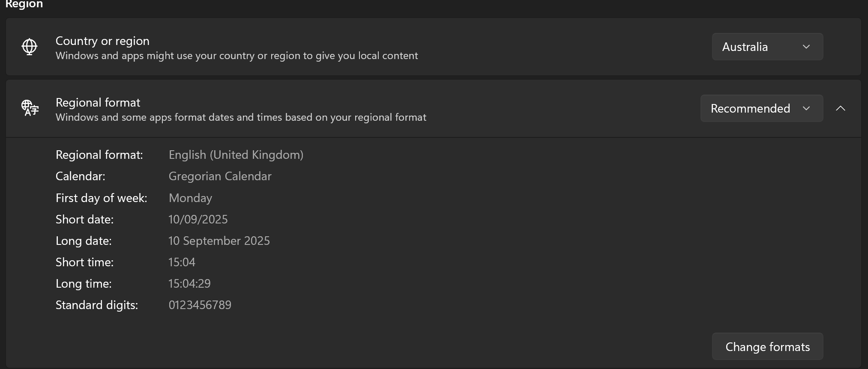The image size is (868, 369).
Task: Click the Country or region description text
Action: click(236, 56)
